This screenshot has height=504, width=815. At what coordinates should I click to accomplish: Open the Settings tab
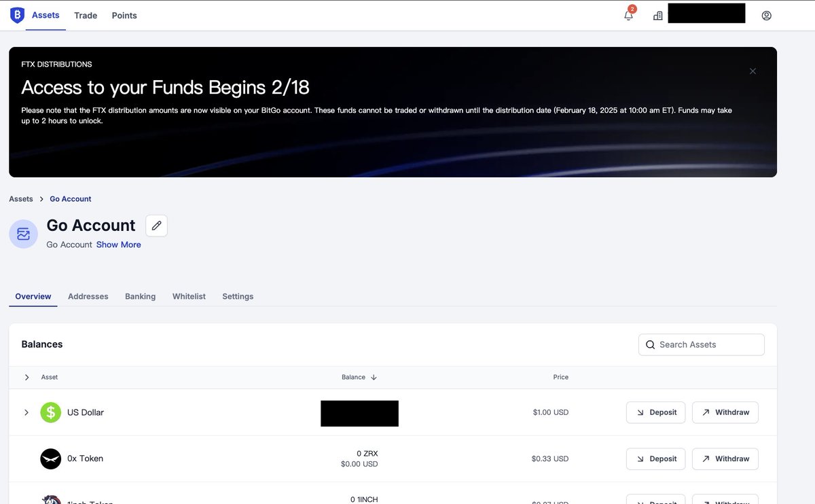point(238,296)
